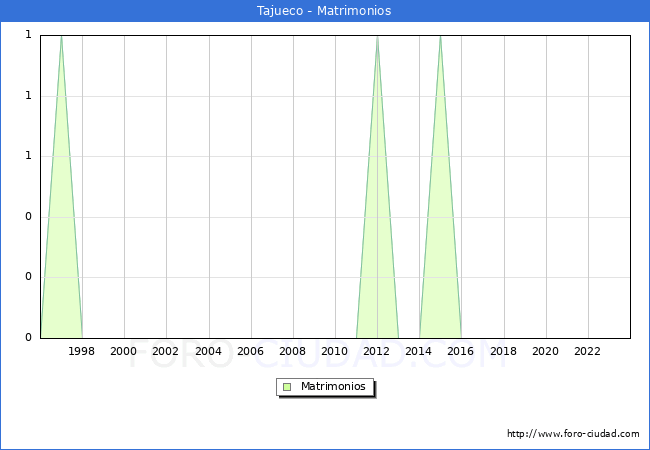Open the foro-ciudad.com URL at bottom right
The image size is (650, 450).
click(x=573, y=434)
